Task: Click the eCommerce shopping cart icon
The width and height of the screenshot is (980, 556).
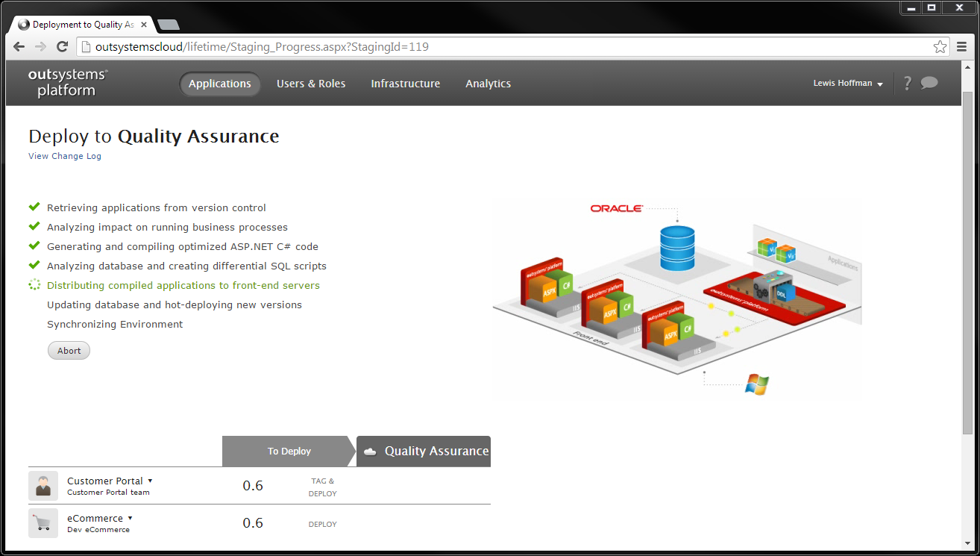Action: [x=43, y=522]
